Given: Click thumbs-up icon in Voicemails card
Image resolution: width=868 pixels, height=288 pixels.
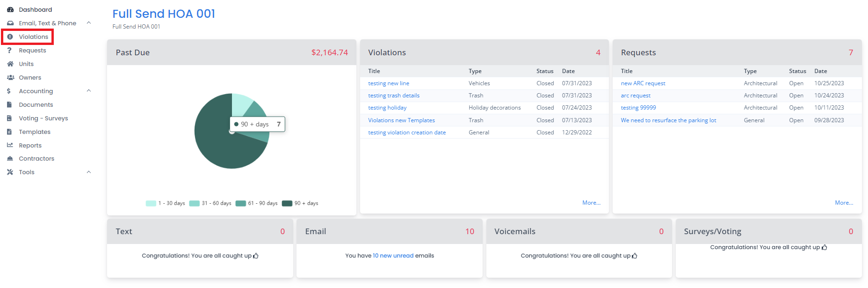Looking at the screenshot, I should pos(635,256).
